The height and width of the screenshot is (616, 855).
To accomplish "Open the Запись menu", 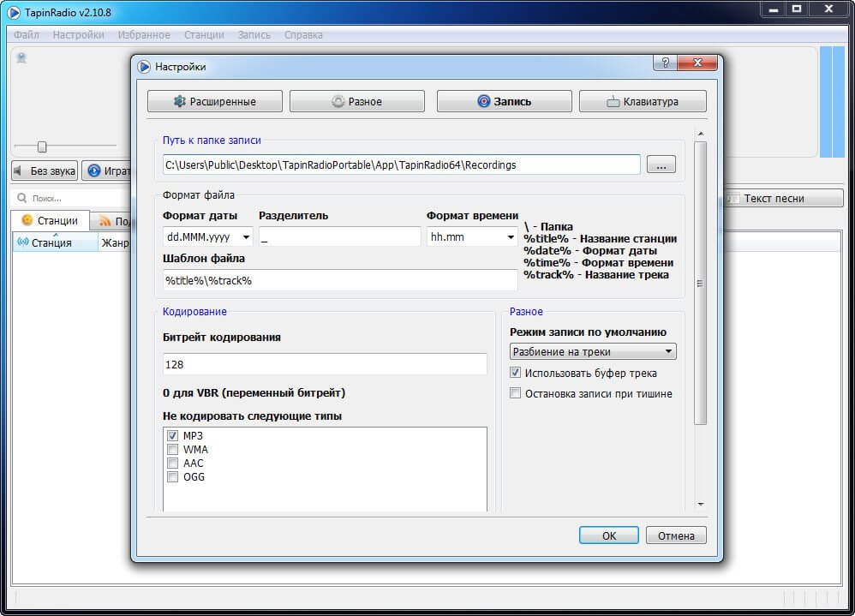I will point(254,35).
